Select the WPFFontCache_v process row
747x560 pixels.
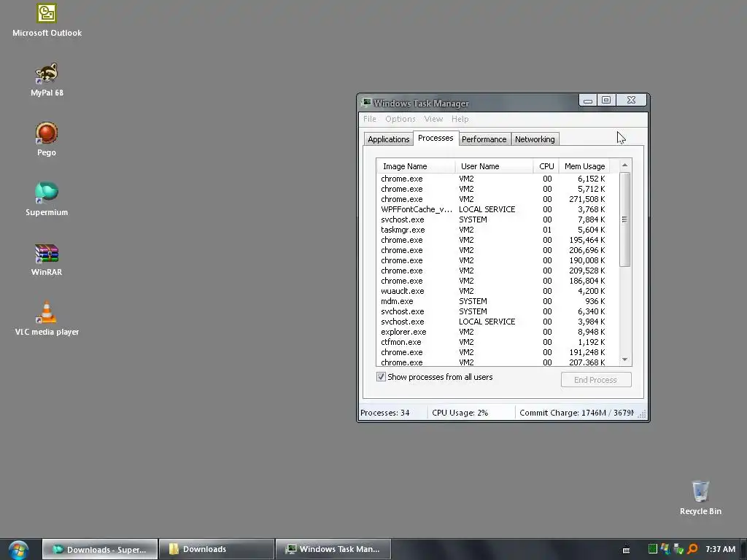click(493, 209)
